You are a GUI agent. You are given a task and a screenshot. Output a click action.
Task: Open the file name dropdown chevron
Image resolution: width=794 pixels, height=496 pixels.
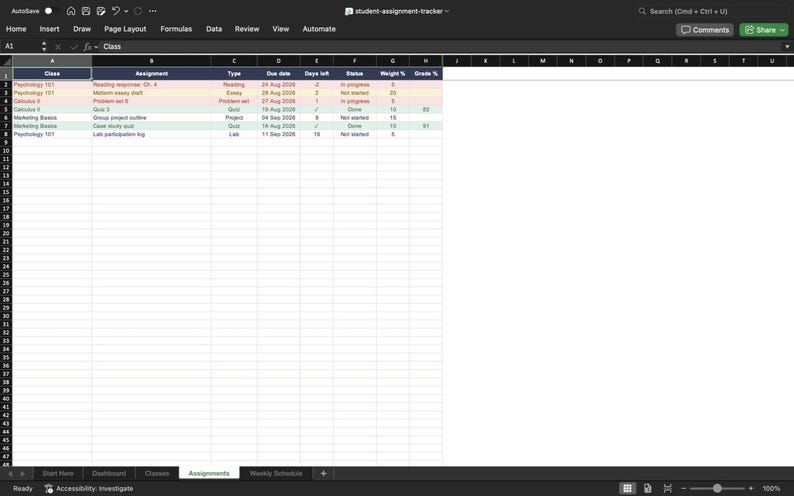(447, 11)
